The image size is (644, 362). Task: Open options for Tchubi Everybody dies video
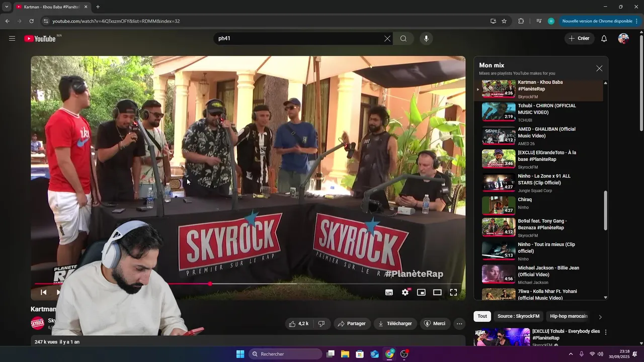[x=606, y=332]
